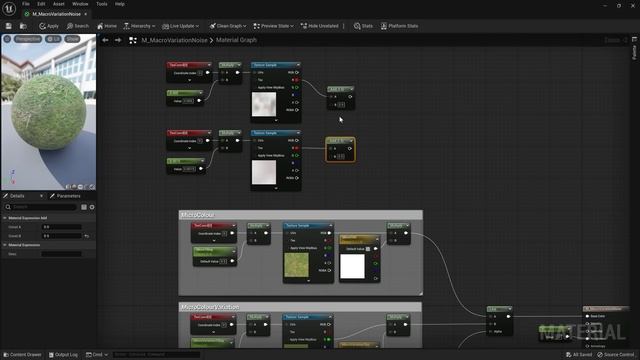Switch to the Details panel tab
Image resolution: width=640 pixels, height=360 pixels.
coord(17,196)
